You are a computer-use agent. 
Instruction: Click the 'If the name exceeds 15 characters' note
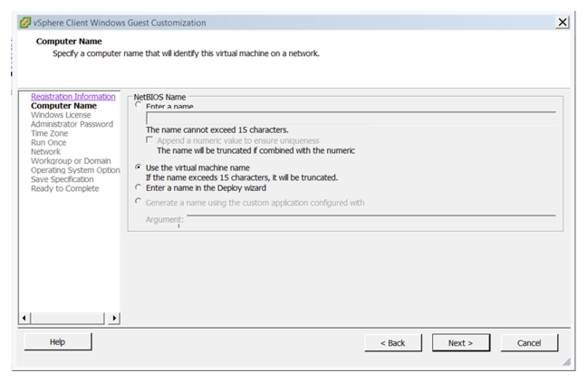pyautogui.click(x=242, y=177)
